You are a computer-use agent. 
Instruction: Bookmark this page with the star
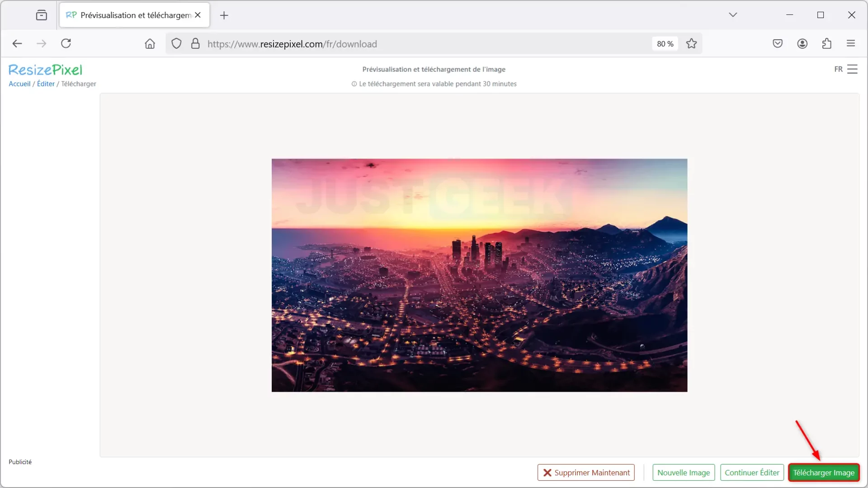click(691, 44)
